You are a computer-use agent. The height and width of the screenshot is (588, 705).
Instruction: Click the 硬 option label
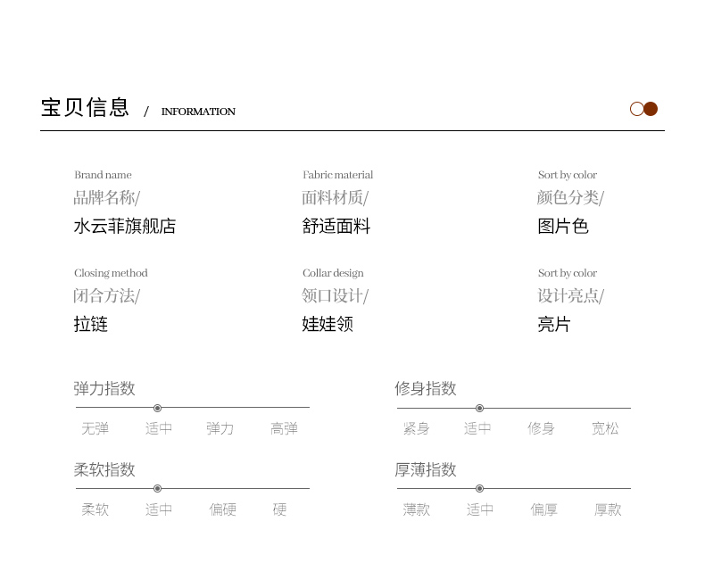[x=279, y=509]
